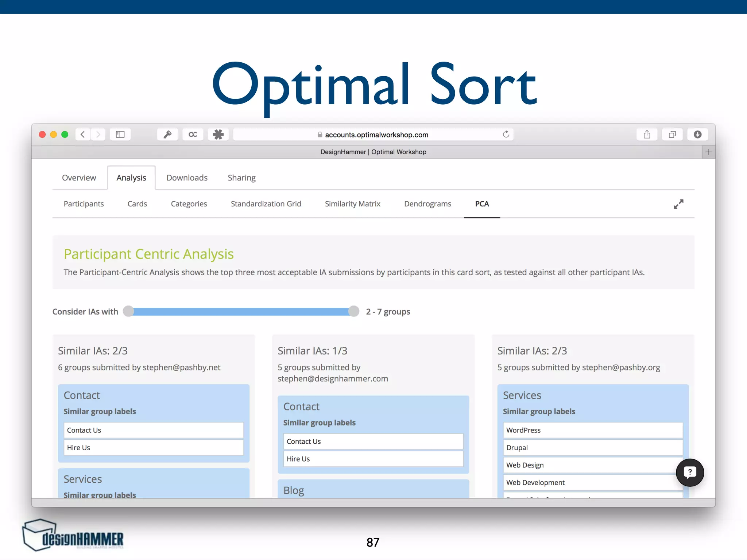
Task: Open the Categories sub-tab
Action: (189, 204)
